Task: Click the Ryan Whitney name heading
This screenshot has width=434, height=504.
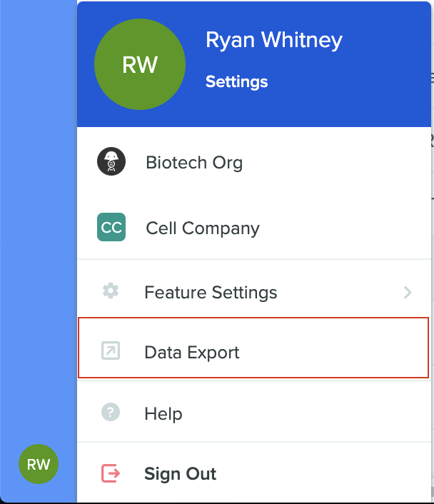Action: [274, 40]
